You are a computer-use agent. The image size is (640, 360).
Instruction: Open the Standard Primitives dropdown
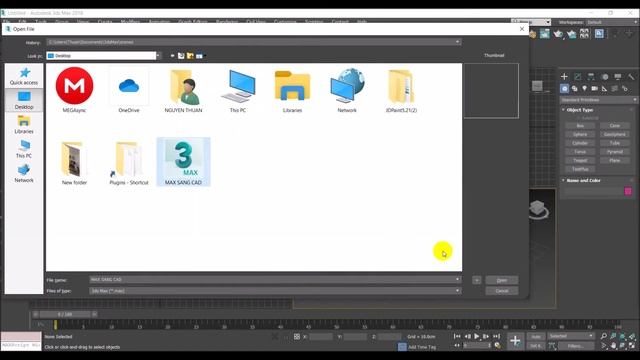click(599, 100)
